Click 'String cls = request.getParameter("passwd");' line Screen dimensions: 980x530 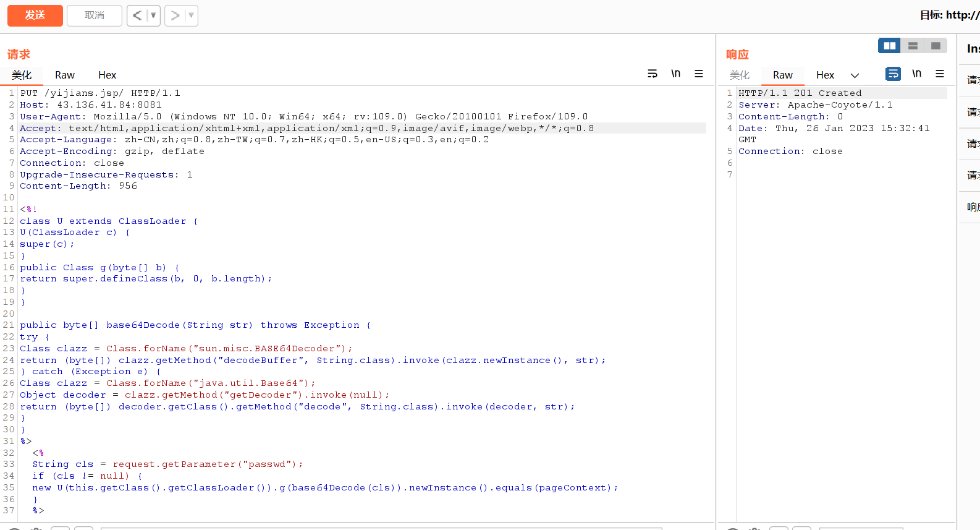coord(167,464)
